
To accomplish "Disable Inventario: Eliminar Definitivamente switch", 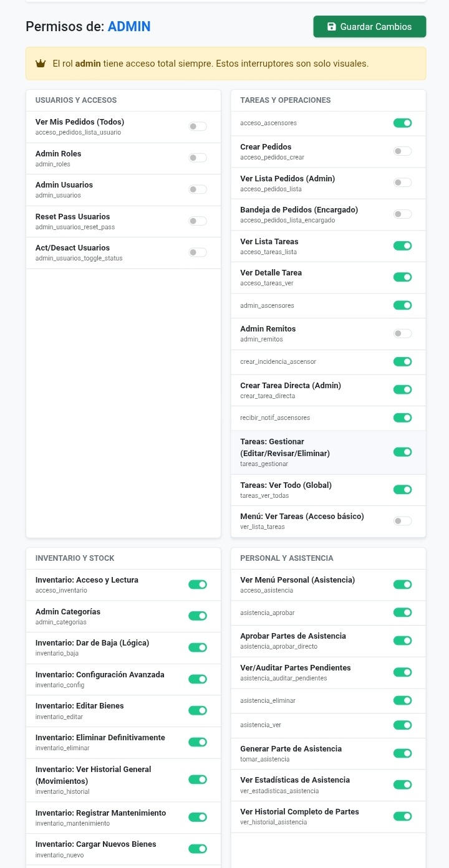I will [x=198, y=742].
